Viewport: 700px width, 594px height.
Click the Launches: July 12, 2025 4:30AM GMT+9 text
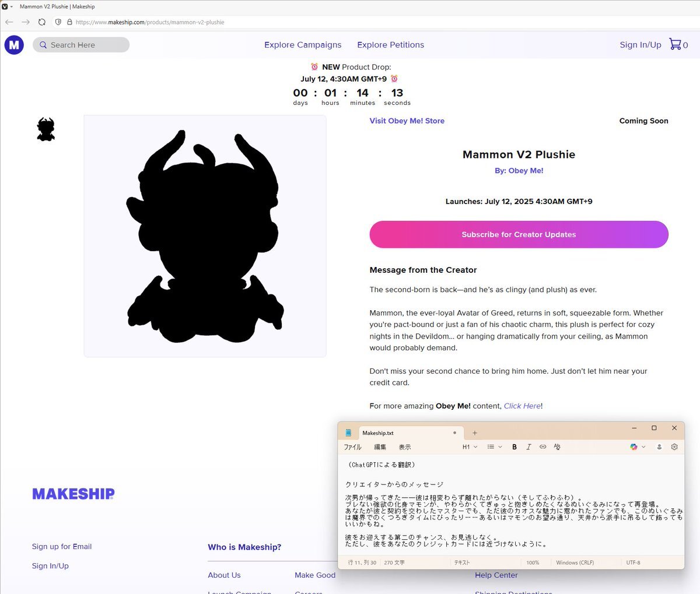coord(519,201)
